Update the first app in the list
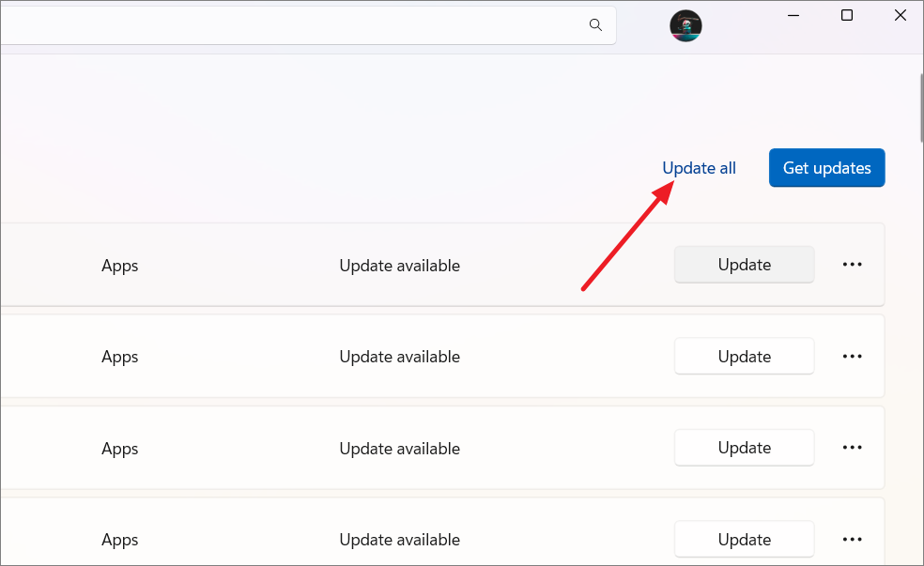924x566 pixels. coord(744,264)
